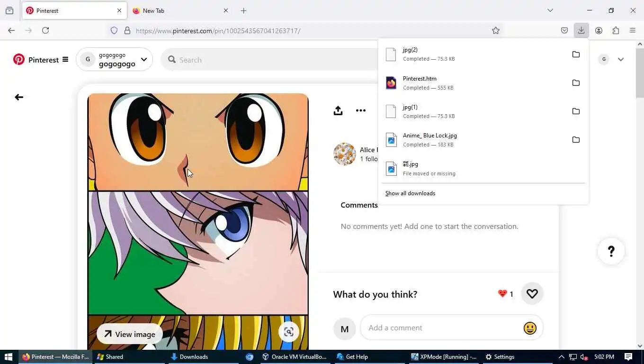644x364 pixels.
Task: Click the search magnifier icon
Action: tap(172, 60)
